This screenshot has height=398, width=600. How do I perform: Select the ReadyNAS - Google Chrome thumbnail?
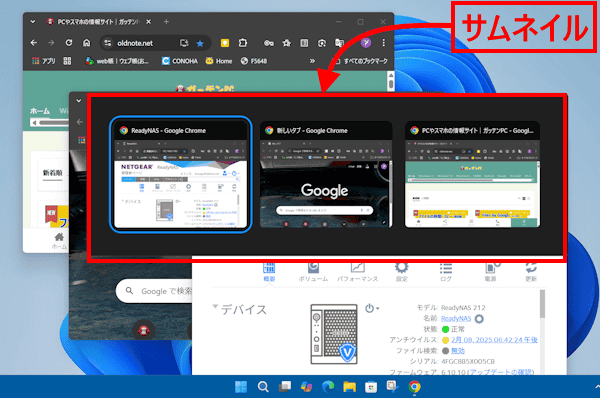pos(180,175)
